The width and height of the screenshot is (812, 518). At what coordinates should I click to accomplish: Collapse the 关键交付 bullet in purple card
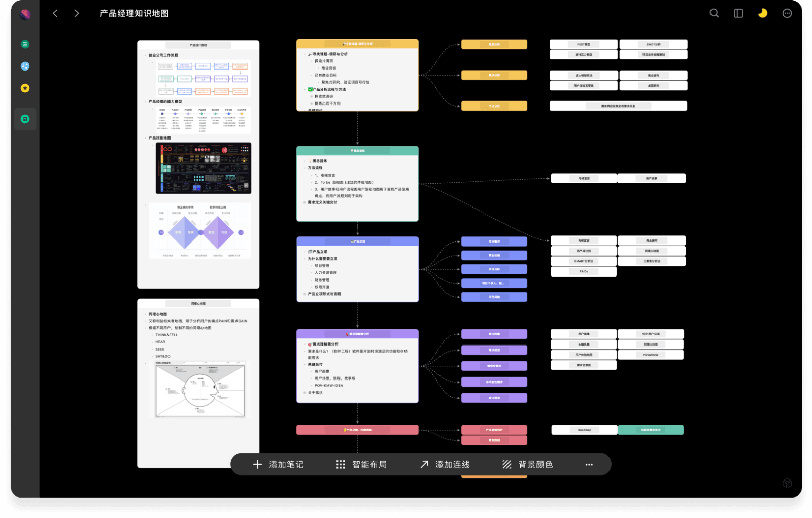pyautogui.click(x=304, y=364)
